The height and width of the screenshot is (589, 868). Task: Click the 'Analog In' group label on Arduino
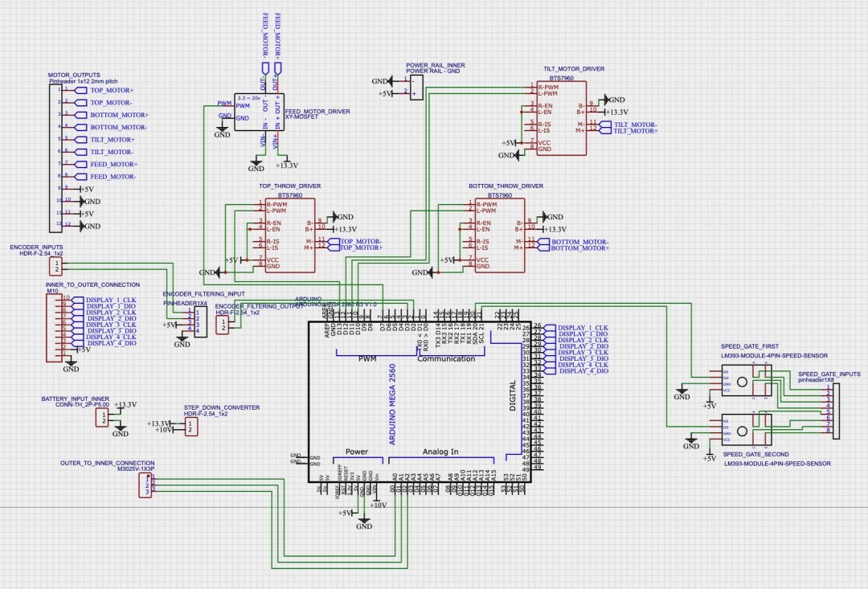click(440, 452)
